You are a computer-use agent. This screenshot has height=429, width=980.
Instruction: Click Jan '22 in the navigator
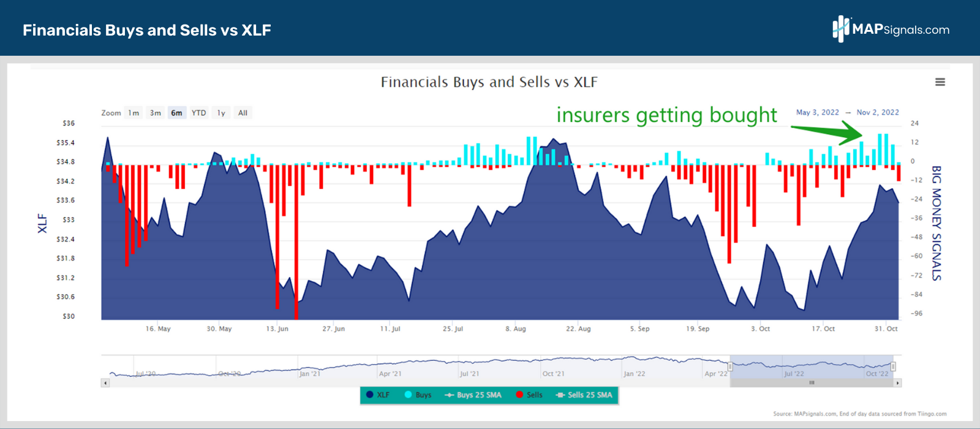point(634,373)
